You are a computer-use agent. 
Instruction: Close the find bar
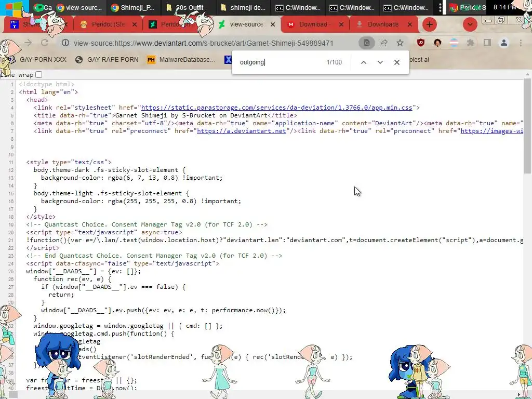click(396, 62)
